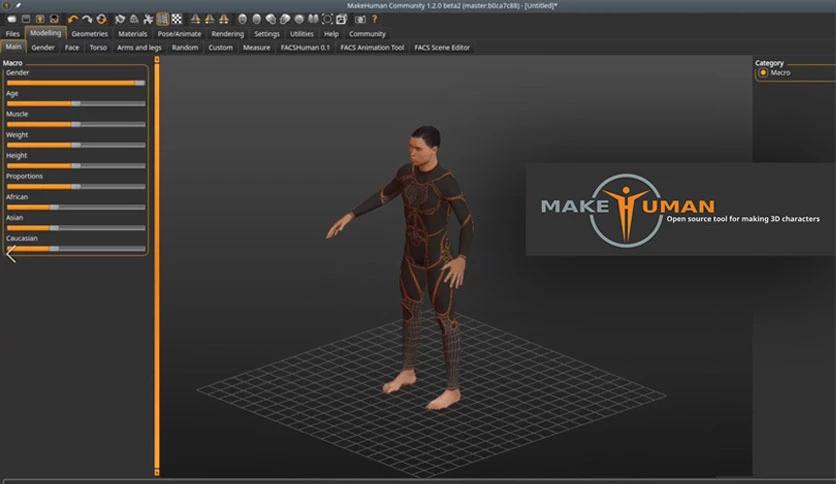Switch to top view head icon
This screenshot has height=484, width=836.
[299, 19]
